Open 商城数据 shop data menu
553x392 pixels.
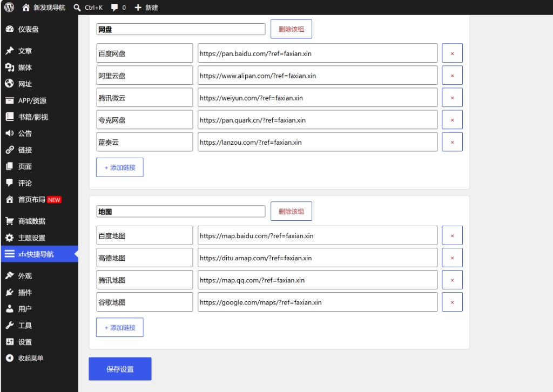click(x=39, y=221)
